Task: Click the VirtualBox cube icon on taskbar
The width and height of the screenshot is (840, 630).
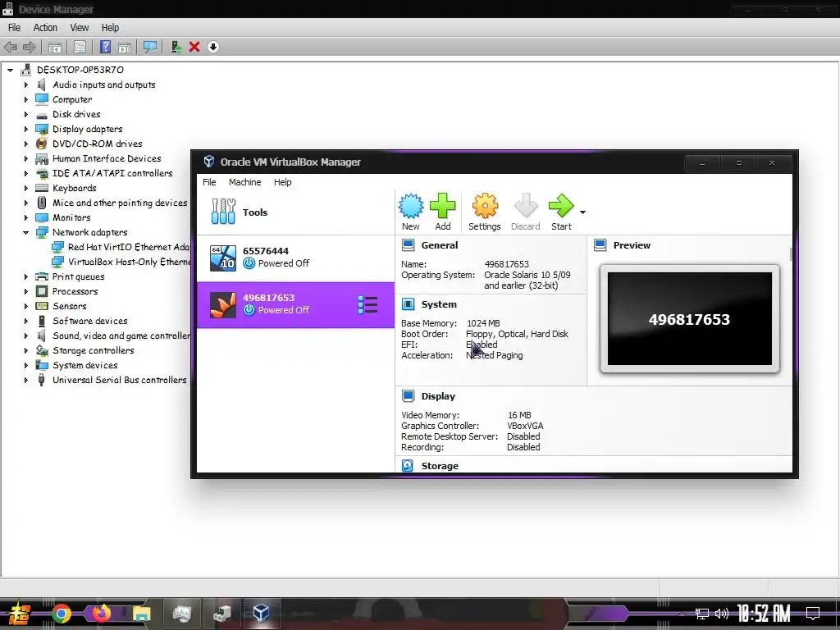Action: pyautogui.click(x=262, y=613)
